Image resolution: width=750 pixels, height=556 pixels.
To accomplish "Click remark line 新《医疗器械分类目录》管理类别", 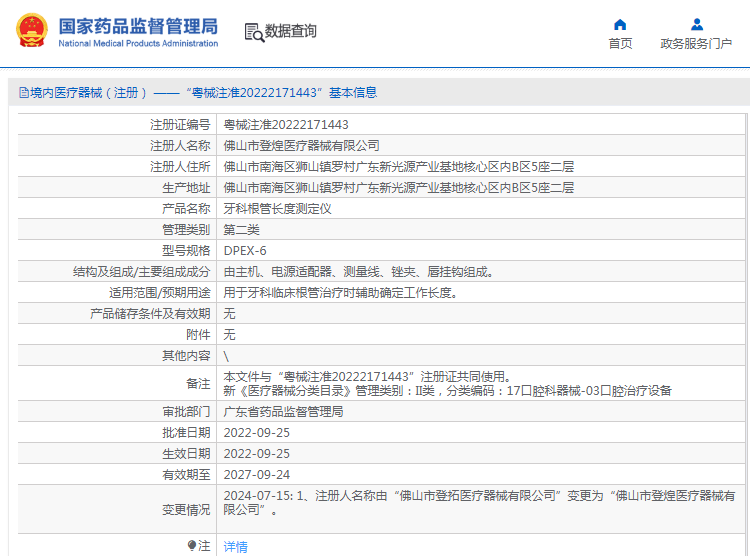I will click(x=447, y=391).
